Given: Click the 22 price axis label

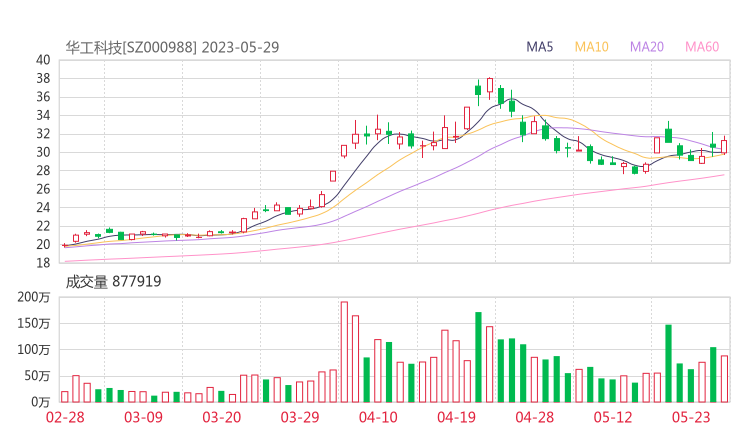Looking at the screenshot, I should point(43,226).
